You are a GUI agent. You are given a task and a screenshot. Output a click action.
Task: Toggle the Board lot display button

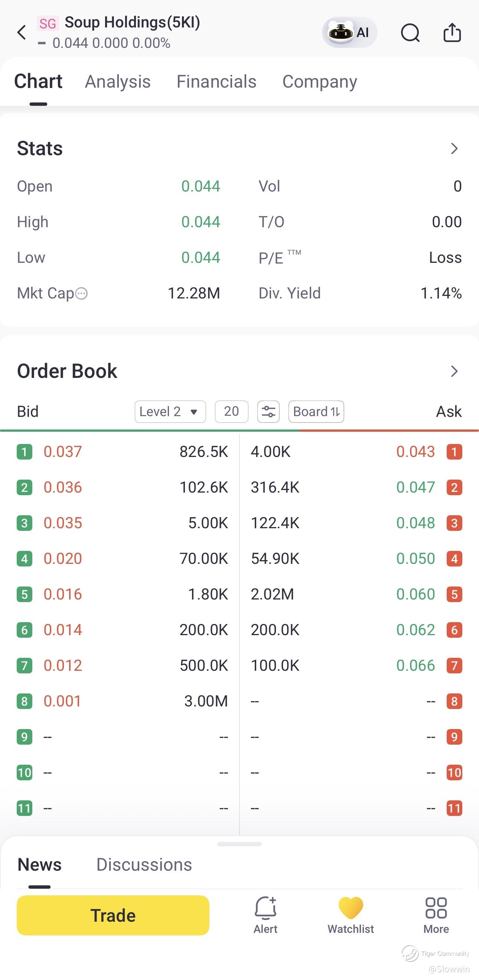(x=316, y=412)
